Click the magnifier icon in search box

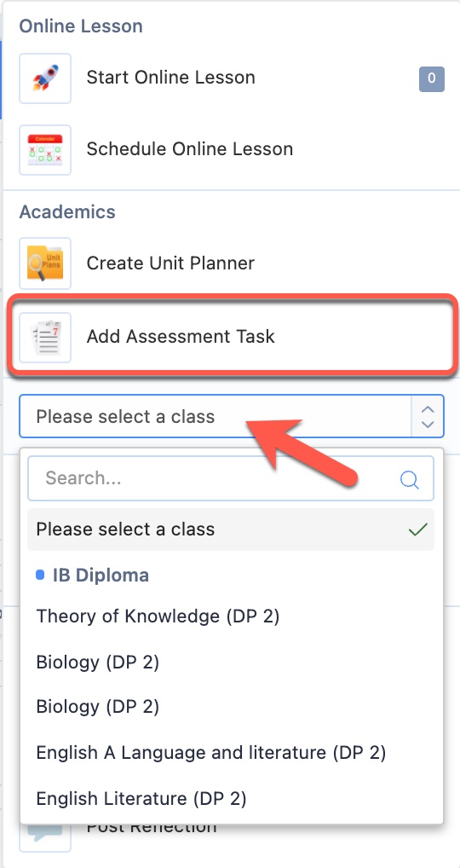tap(409, 479)
